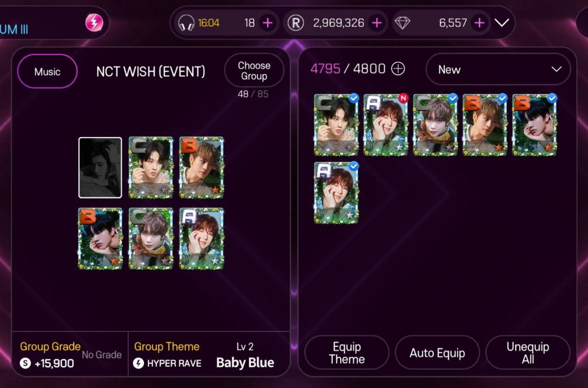Tap the pink lightning bolt icon
The width and height of the screenshot is (588, 388).
point(94,22)
